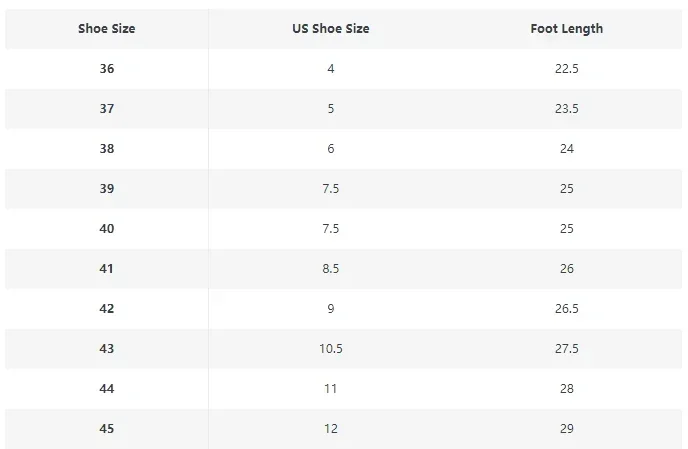Click the Shoe Size column header
The height and width of the screenshot is (449, 688).
pyautogui.click(x=107, y=29)
